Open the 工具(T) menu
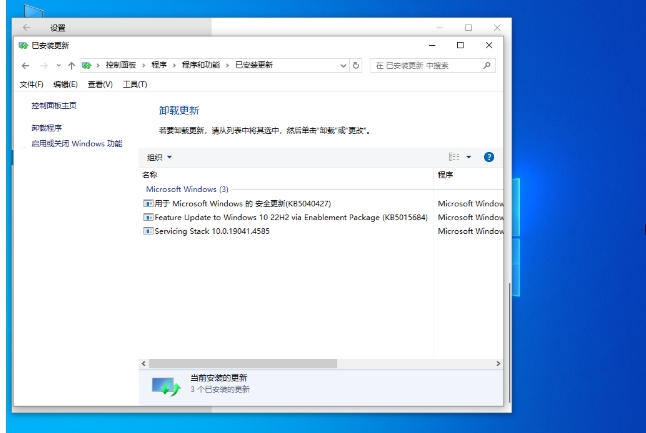 click(x=134, y=84)
